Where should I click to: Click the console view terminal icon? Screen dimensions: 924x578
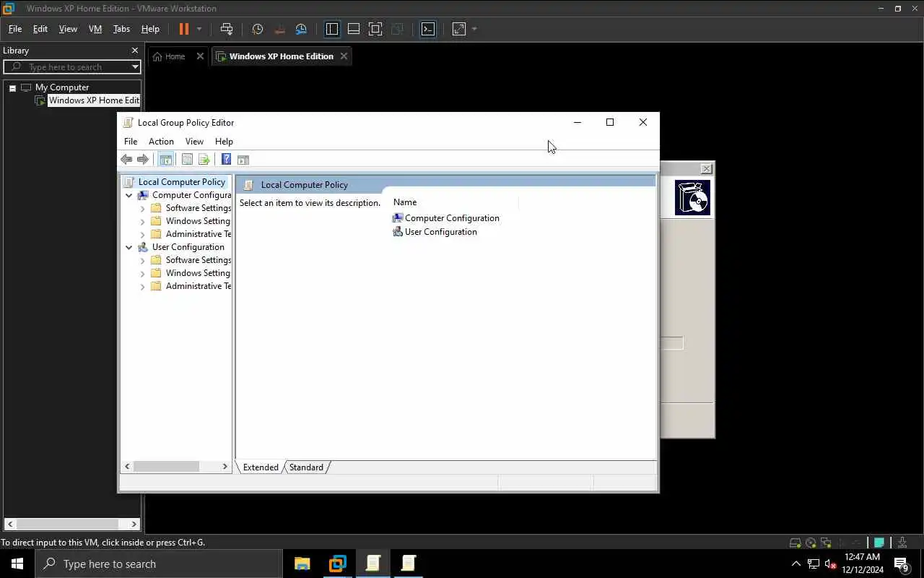click(x=428, y=29)
